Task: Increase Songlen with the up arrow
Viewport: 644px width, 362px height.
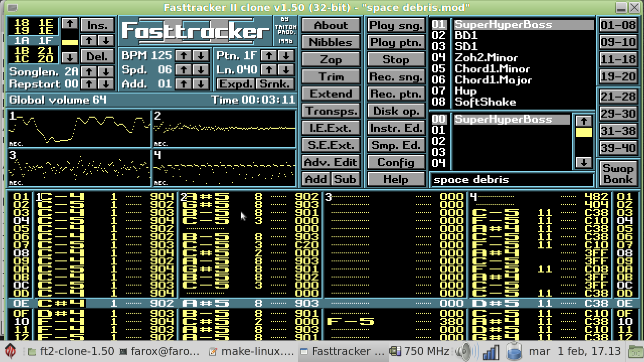Action: click(x=89, y=72)
